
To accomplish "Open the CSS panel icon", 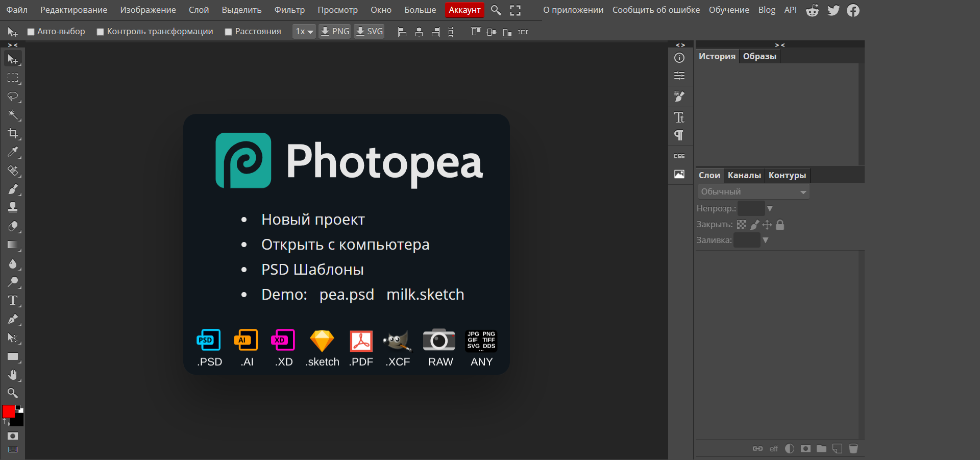I will coord(679,156).
